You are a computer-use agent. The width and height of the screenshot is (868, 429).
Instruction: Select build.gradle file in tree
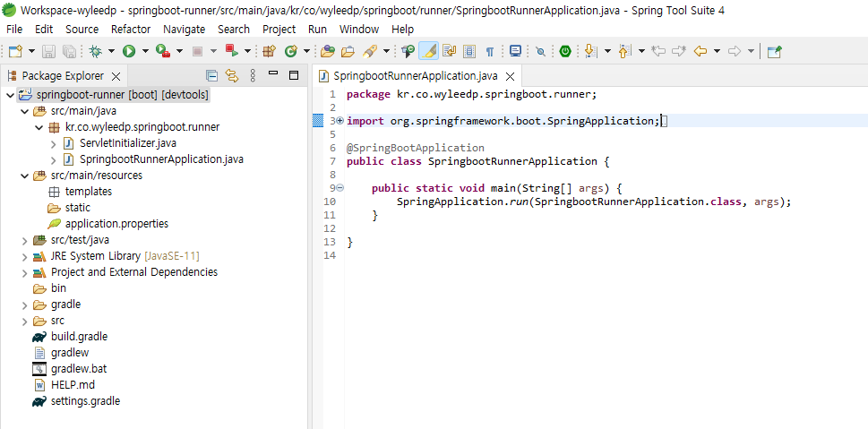(79, 337)
